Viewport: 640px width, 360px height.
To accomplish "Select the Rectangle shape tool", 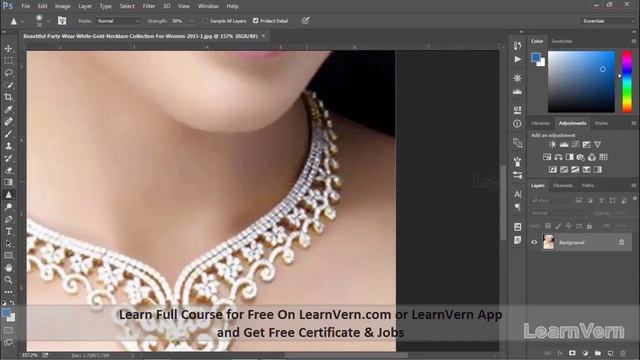I will (8, 256).
